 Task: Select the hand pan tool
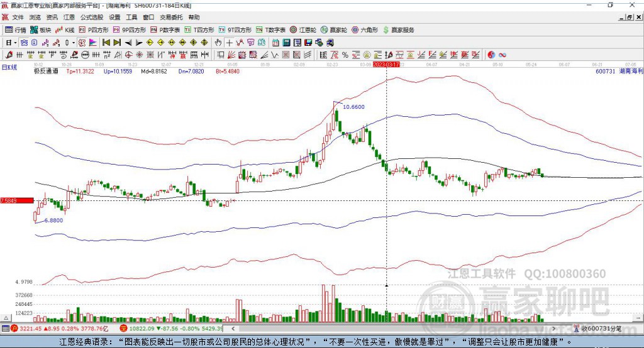[218, 43]
